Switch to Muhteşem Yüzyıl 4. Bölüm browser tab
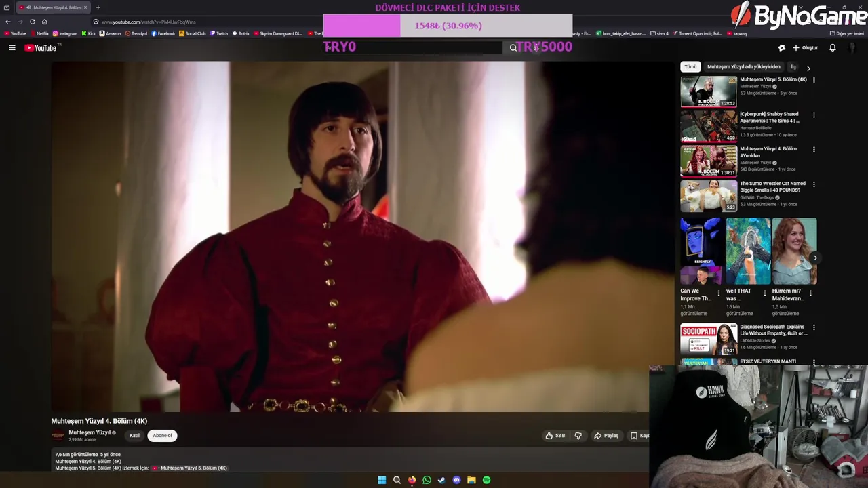This screenshot has height=488, width=868. pyautogui.click(x=54, y=7)
